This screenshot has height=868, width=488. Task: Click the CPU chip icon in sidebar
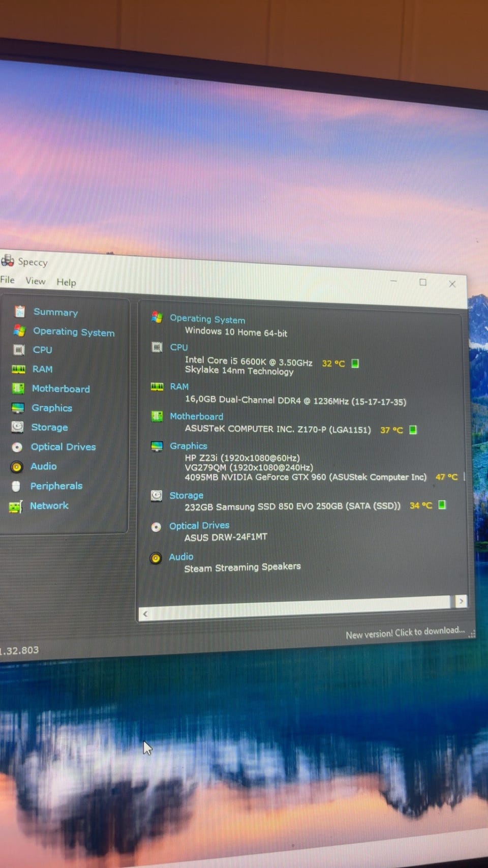point(19,349)
